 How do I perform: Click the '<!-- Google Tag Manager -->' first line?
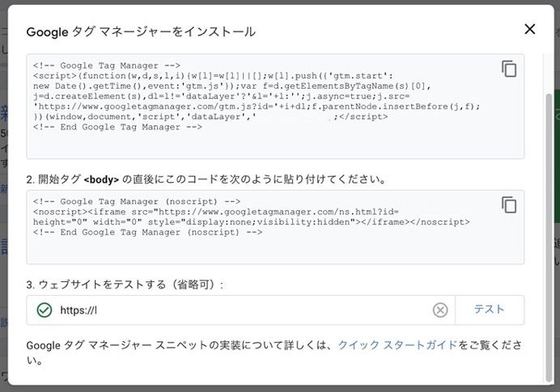tap(107, 65)
